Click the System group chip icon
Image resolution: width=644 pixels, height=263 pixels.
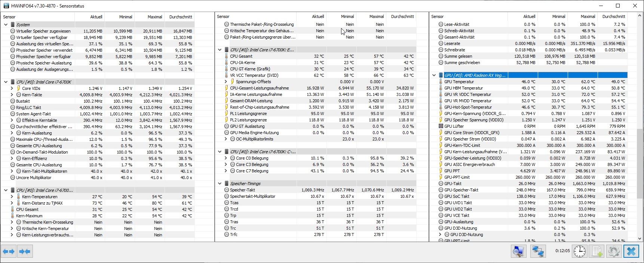[13, 25]
